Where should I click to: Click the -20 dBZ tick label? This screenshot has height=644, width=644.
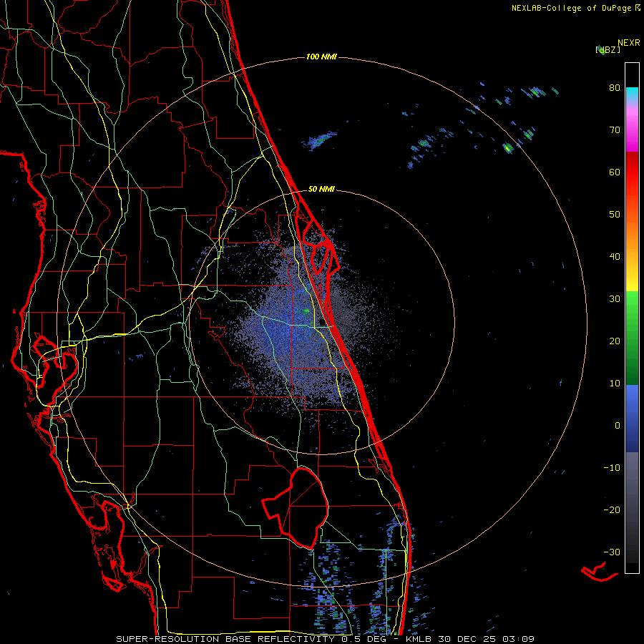click(612, 509)
